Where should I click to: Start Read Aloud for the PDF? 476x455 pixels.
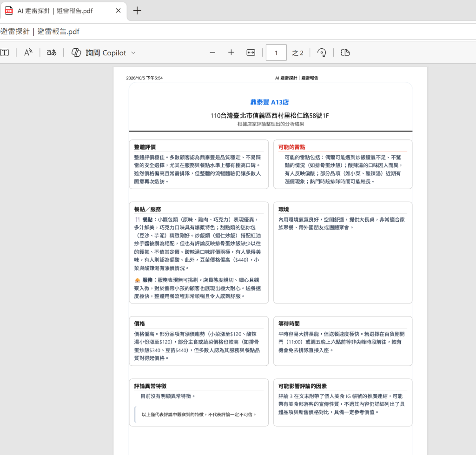[28, 53]
